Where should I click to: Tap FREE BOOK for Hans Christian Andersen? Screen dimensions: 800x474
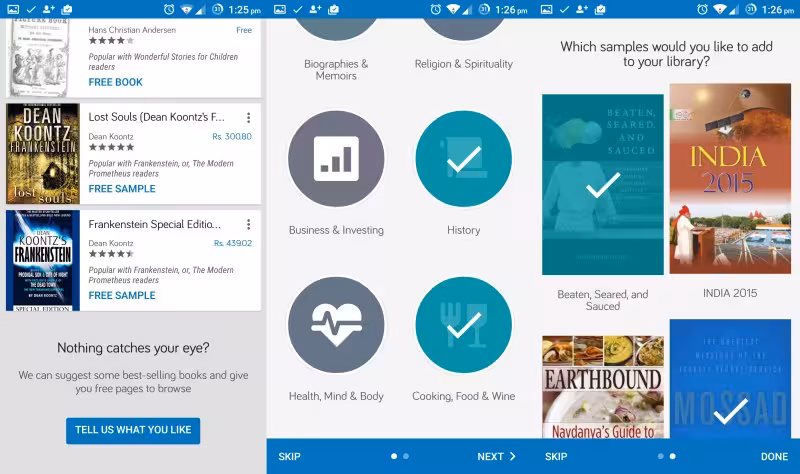click(x=115, y=82)
